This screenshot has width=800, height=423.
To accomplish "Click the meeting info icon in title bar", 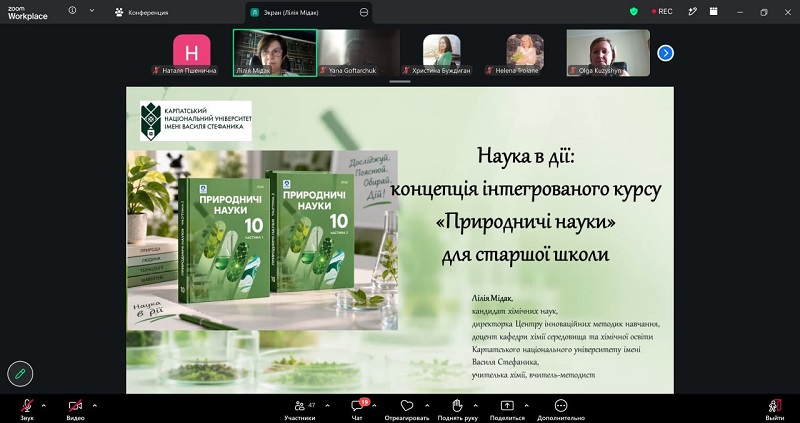I will (72, 10).
